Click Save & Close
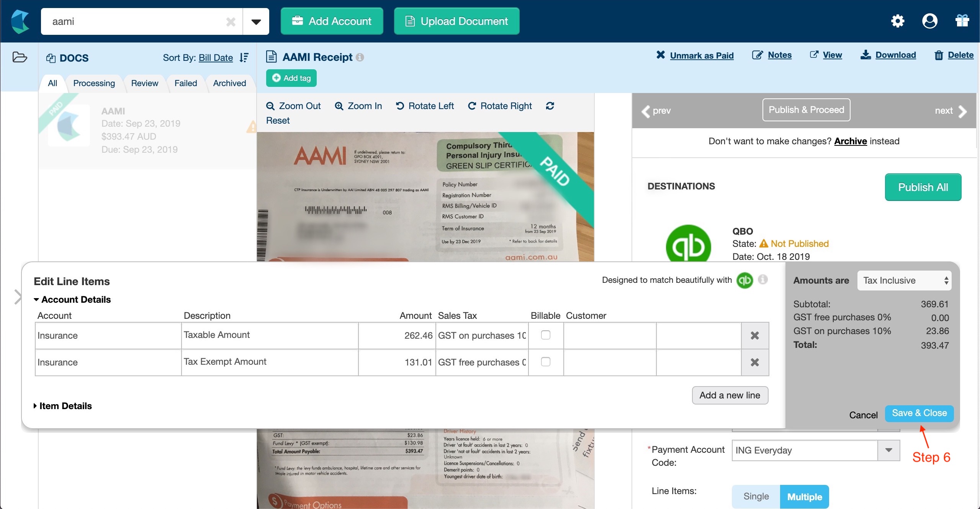Viewport: 980px width, 509px height. pyautogui.click(x=919, y=413)
